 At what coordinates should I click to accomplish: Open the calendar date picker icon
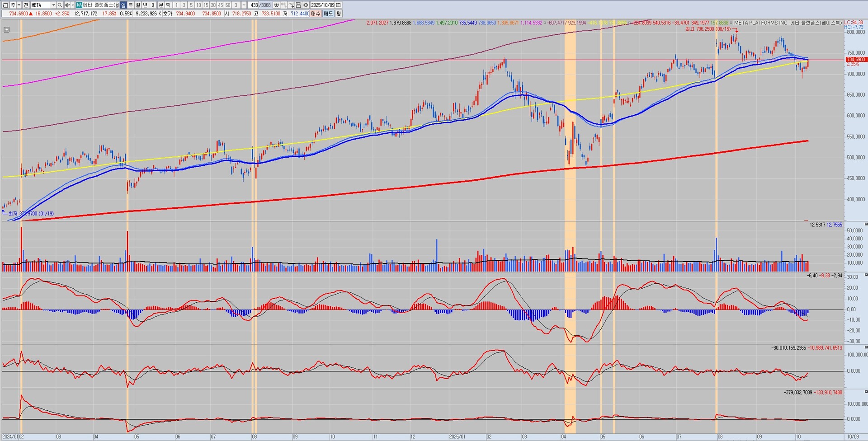339,5
